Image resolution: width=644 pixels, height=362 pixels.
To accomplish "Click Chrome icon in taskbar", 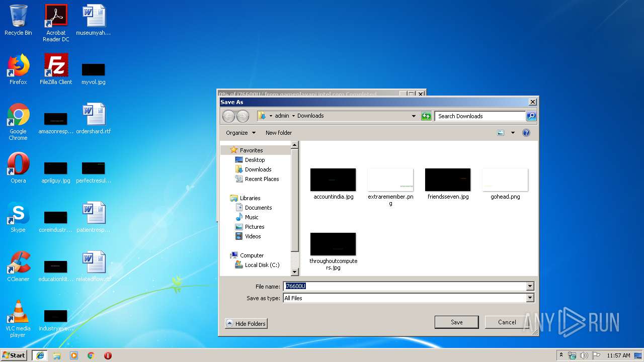I will 91,355.
